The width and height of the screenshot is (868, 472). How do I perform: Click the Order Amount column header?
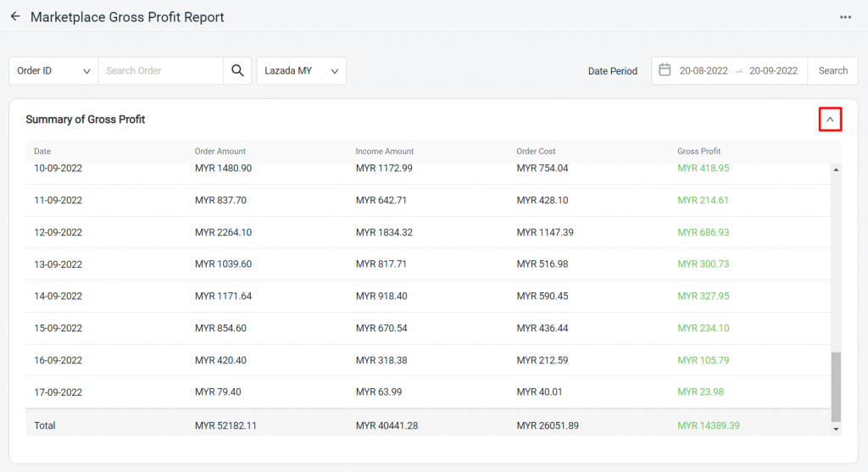pyautogui.click(x=220, y=152)
